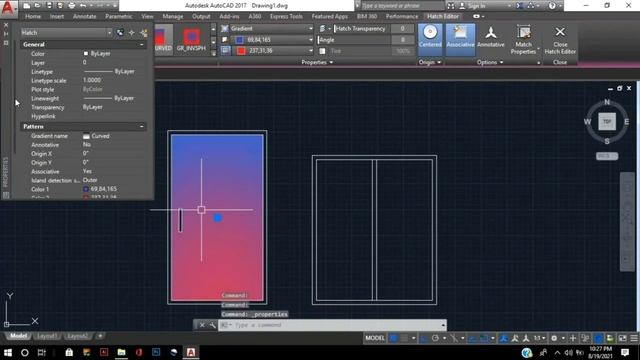640x360 pixels.
Task: Click the TOP face of the ViewCube
Action: [607, 122]
